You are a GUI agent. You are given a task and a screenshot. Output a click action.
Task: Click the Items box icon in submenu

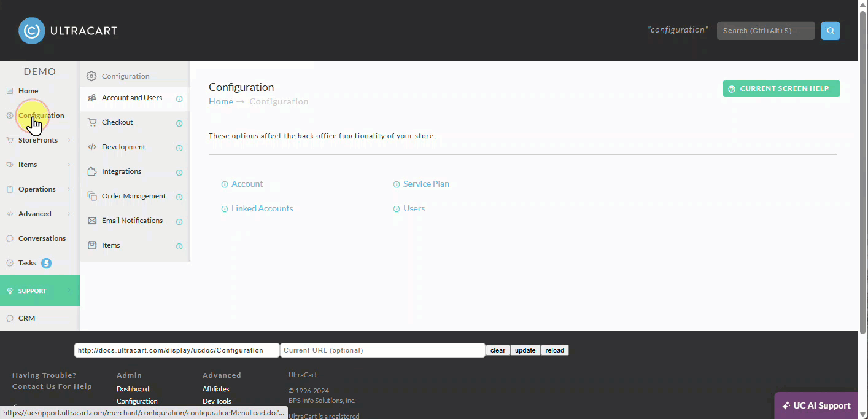(x=91, y=245)
